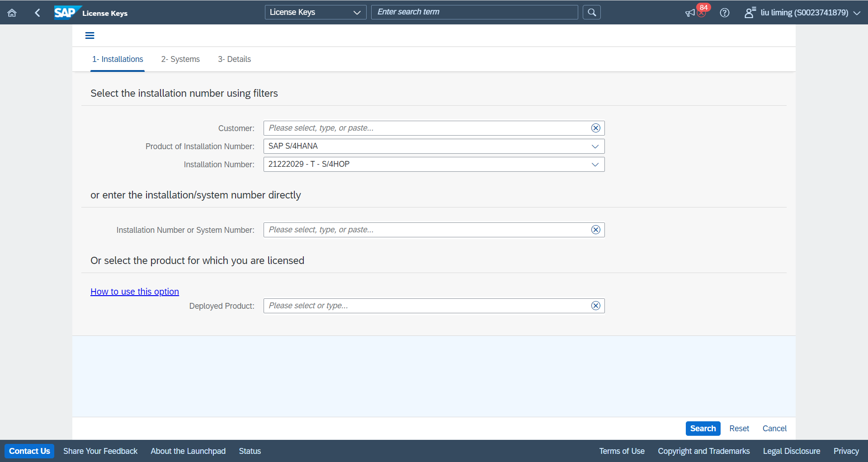Click the Search button
Screen dimensions: 868x462
[x=703, y=429]
